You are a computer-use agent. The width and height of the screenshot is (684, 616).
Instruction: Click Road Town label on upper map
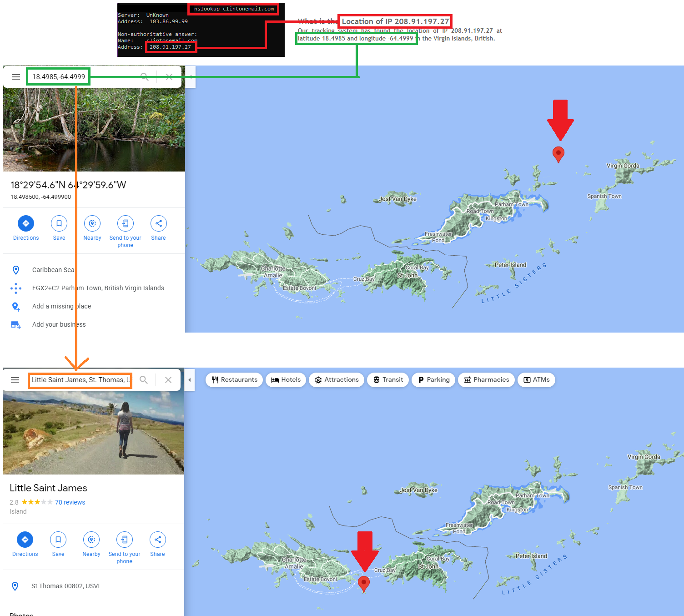coord(480,211)
